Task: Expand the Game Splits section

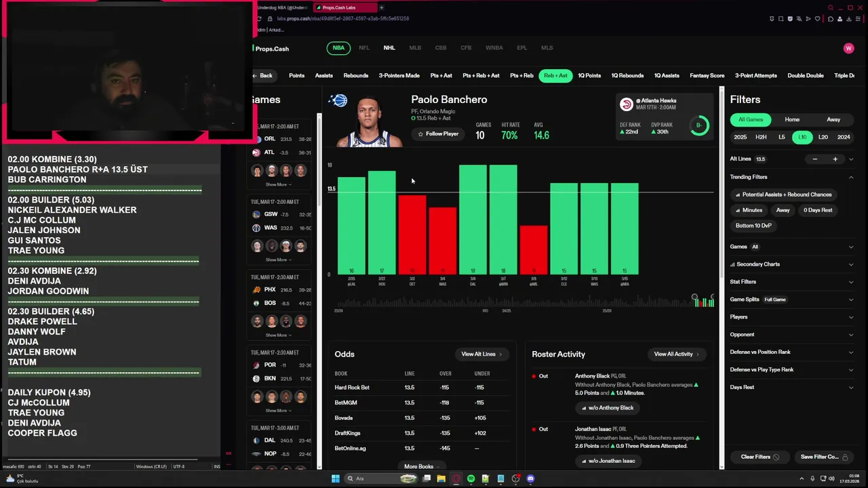Action: 791,300
